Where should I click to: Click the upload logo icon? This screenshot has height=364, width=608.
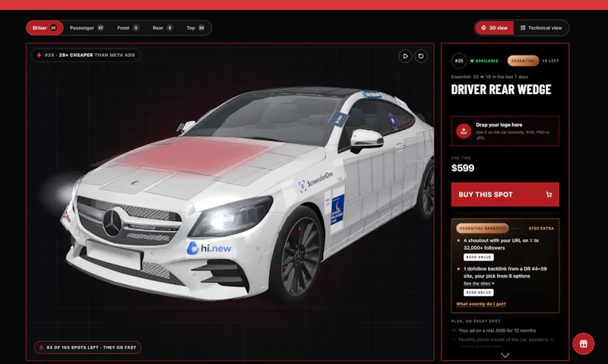[464, 131]
